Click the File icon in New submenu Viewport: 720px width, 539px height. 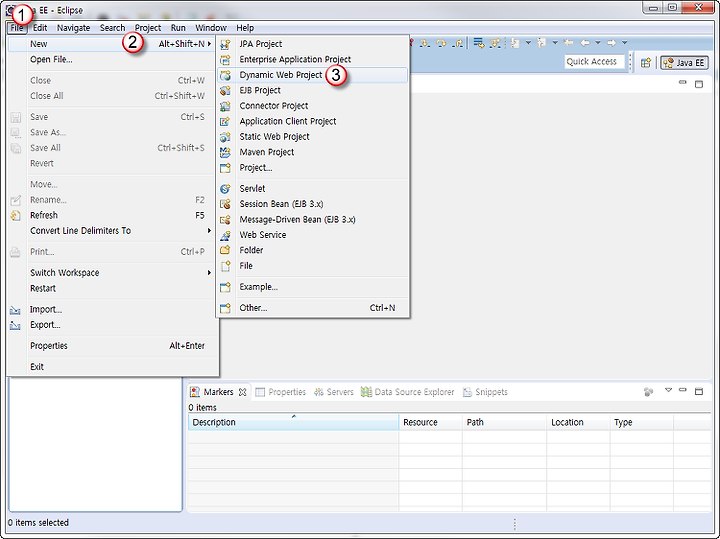click(225, 266)
